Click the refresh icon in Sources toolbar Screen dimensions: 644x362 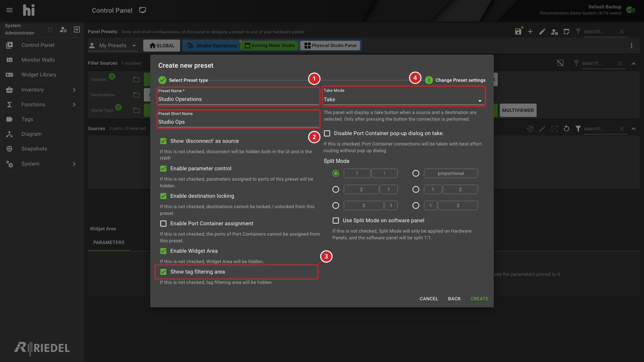[567, 128]
